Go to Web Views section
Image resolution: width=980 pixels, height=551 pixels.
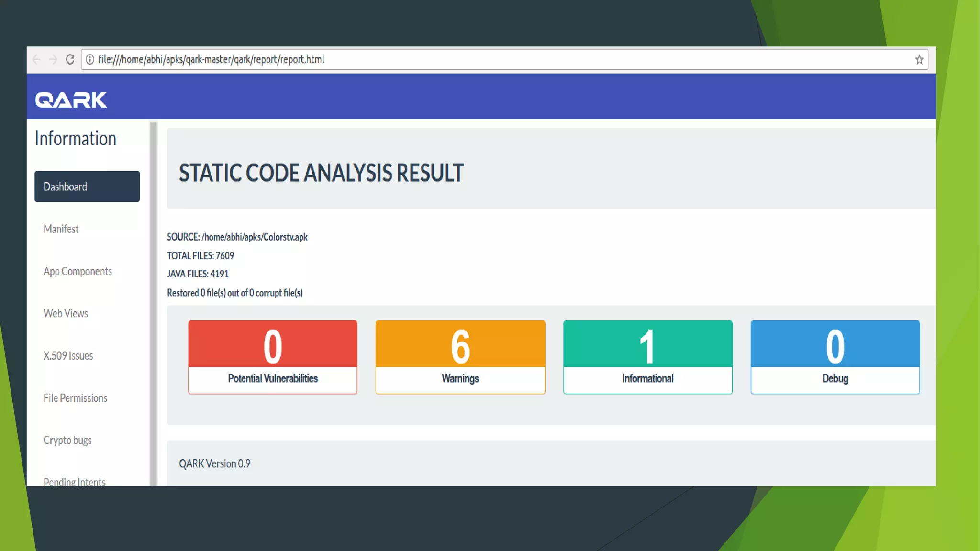(66, 313)
